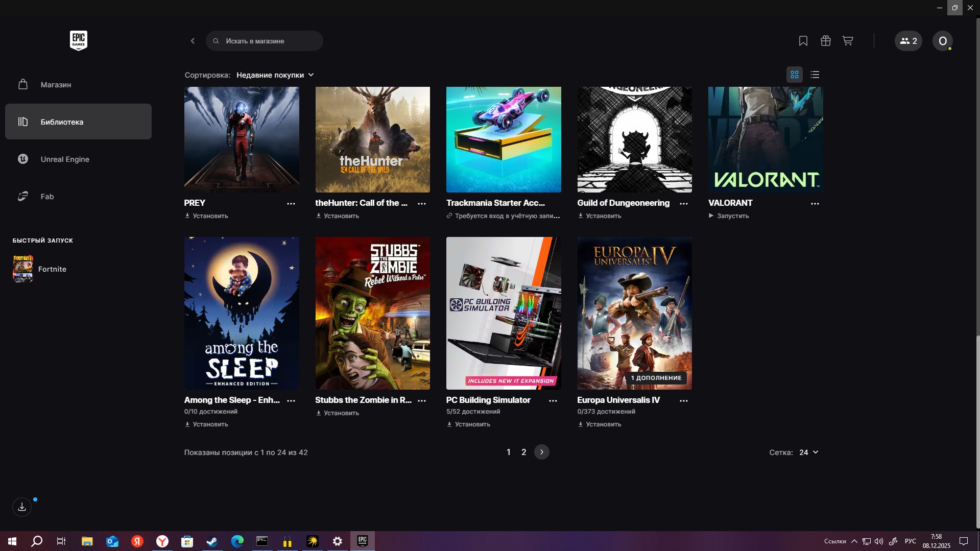
Task: Open the account profile avatar
Action: tap(942, 41)
